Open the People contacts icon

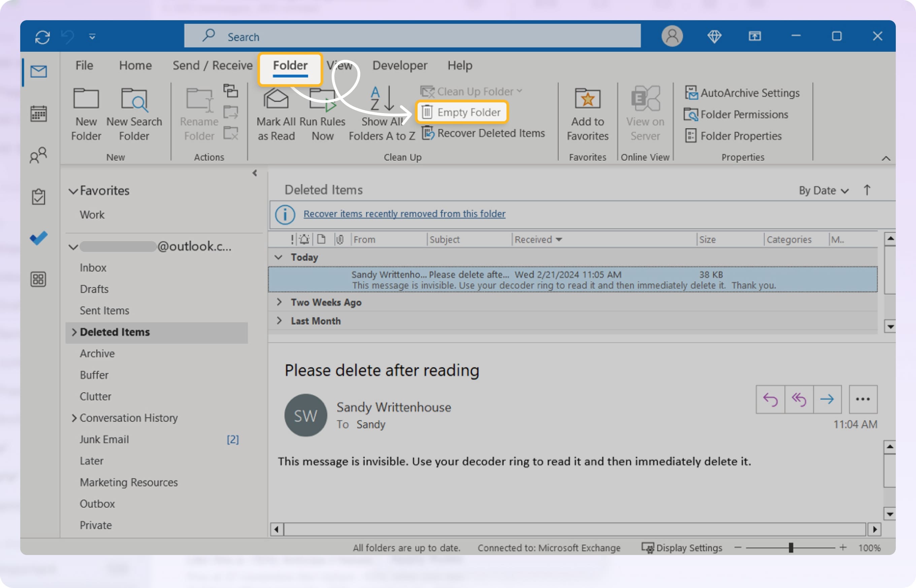tap(38, 155)
